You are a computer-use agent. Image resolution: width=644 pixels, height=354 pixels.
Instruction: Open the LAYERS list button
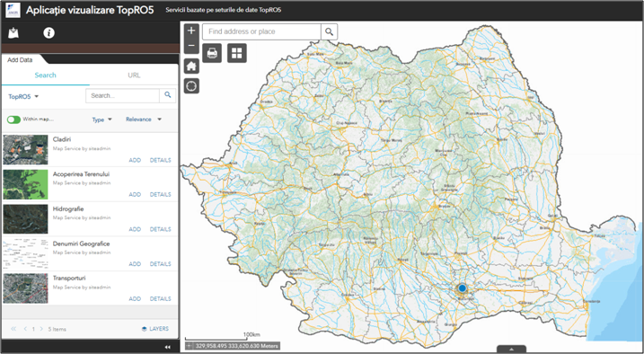[x=155, y=329]
